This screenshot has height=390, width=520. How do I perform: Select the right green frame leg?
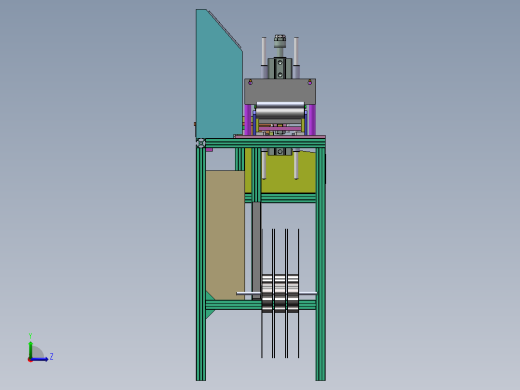click(321, 263)
